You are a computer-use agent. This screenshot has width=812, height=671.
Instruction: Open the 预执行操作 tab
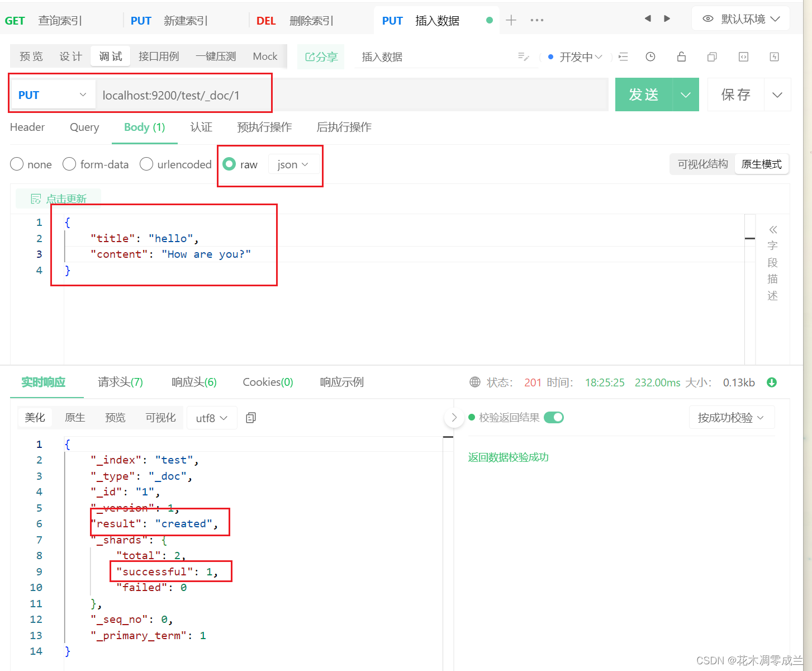click(264, 127)
